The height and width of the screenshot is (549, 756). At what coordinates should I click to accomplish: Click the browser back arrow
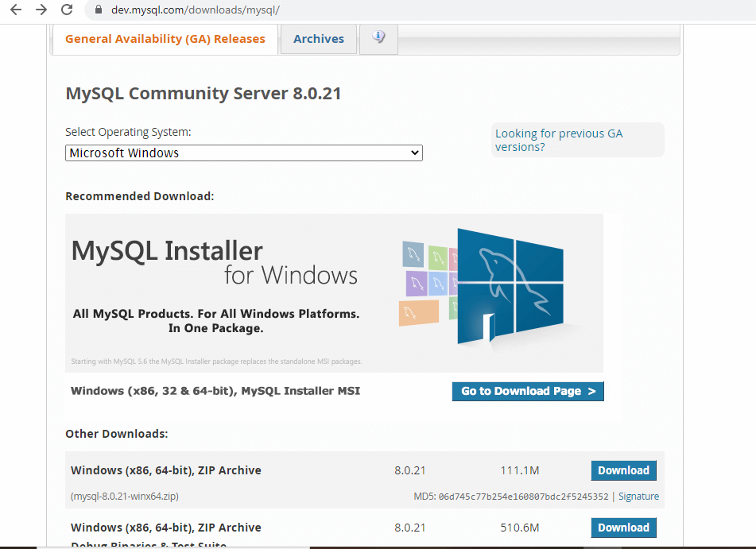(x=15, y=11)
